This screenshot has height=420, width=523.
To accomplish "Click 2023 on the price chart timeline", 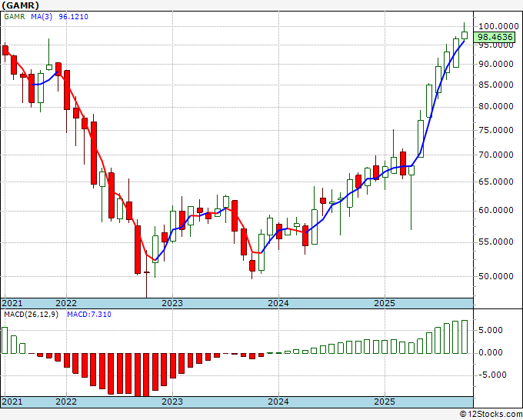I will (172, 303).
